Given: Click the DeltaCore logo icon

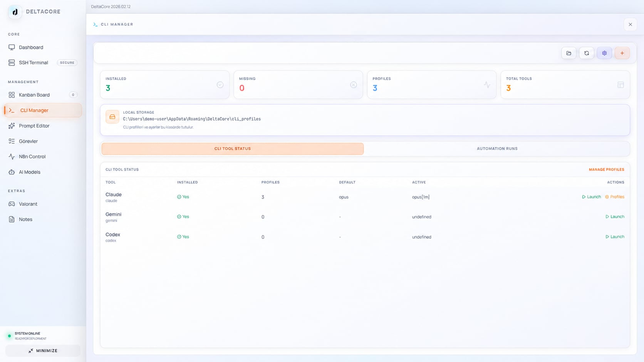Looking at the screenshot, I should pos(15,12).
